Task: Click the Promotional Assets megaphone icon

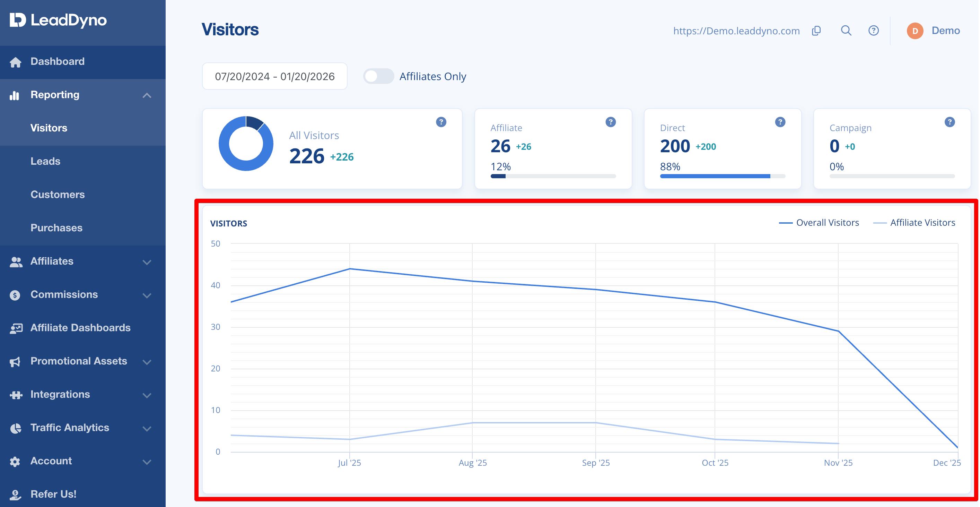Action: pyautogui.click(x=15, y=362)
